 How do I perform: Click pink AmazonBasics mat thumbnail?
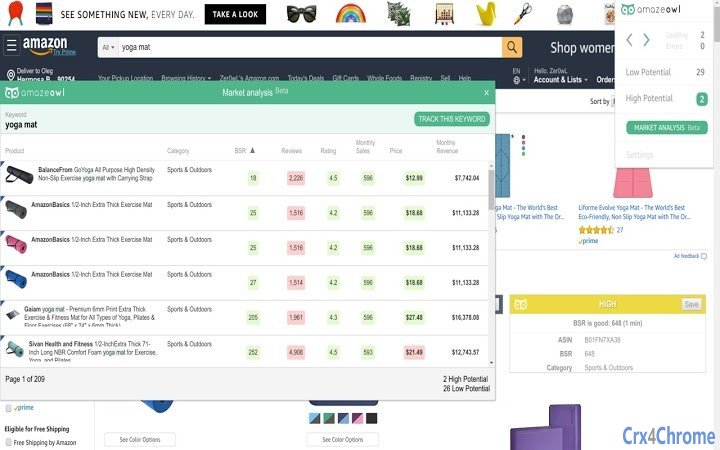click(x=16, y=244)
